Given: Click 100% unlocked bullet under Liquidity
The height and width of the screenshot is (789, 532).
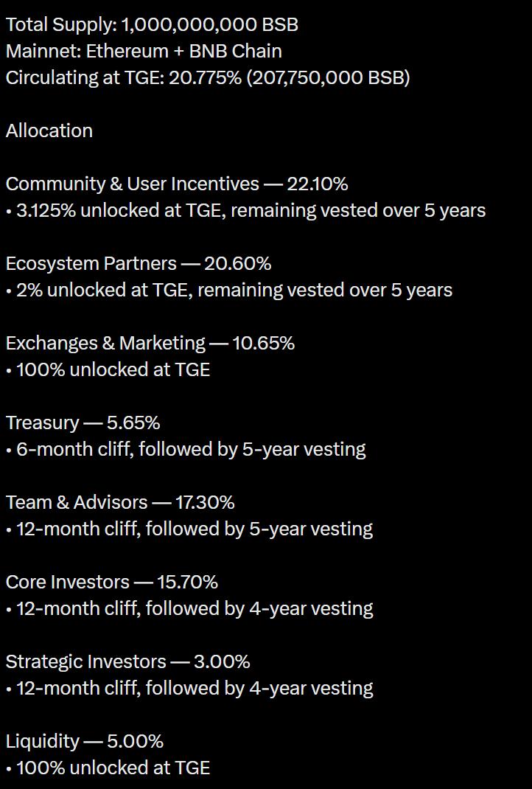Looking at the screenshot, I should (x=108, y=768).
